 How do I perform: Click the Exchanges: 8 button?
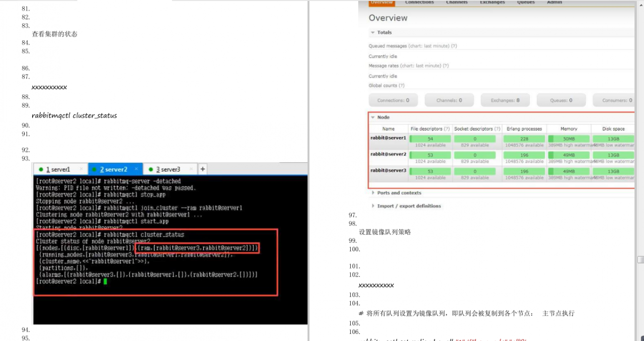tap(505, 100)
